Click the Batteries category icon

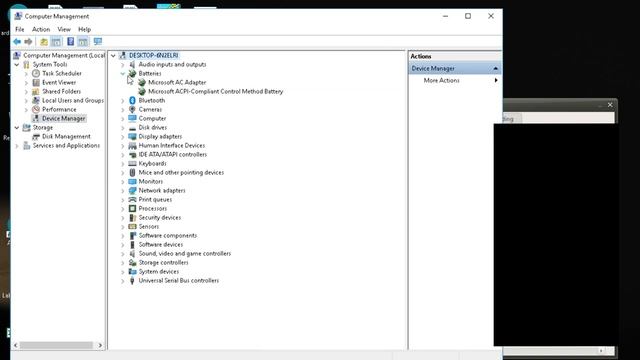[x=132, y=73]
